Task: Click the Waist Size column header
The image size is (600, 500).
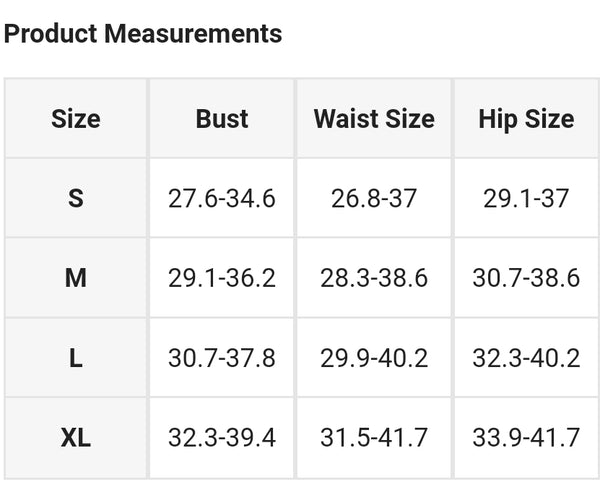Action: tap(374, 119)
